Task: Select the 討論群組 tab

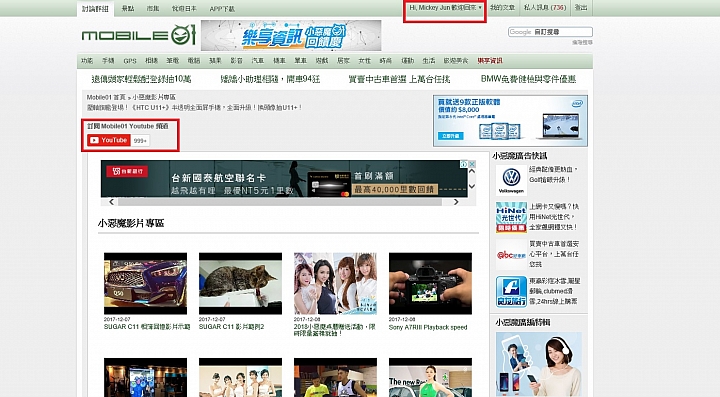Action: pyautogui.click(x=96, y=9)
